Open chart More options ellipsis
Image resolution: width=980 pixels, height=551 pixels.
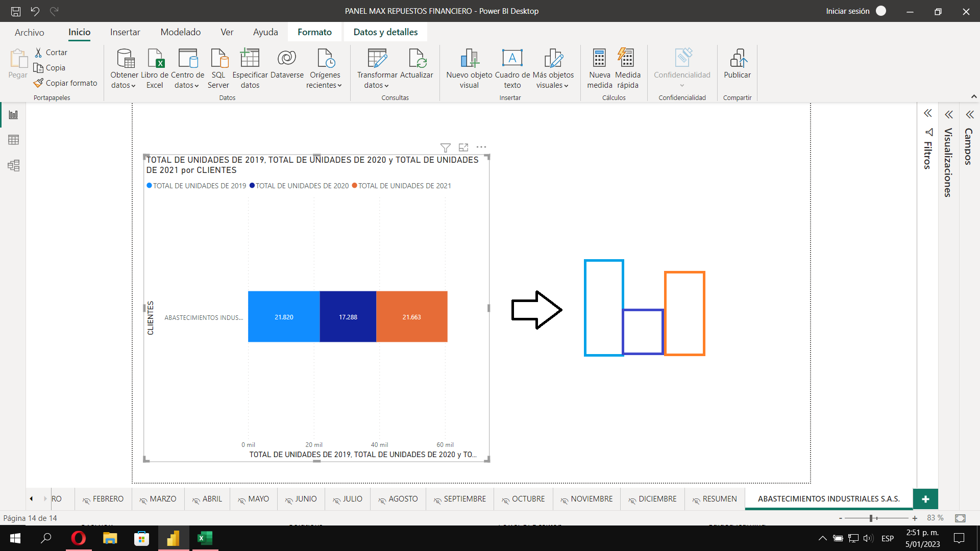481,147
